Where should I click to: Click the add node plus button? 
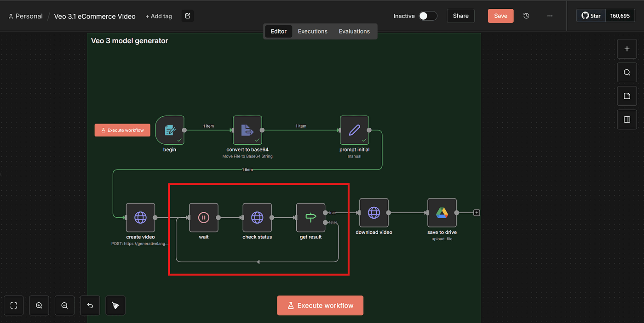627,49
